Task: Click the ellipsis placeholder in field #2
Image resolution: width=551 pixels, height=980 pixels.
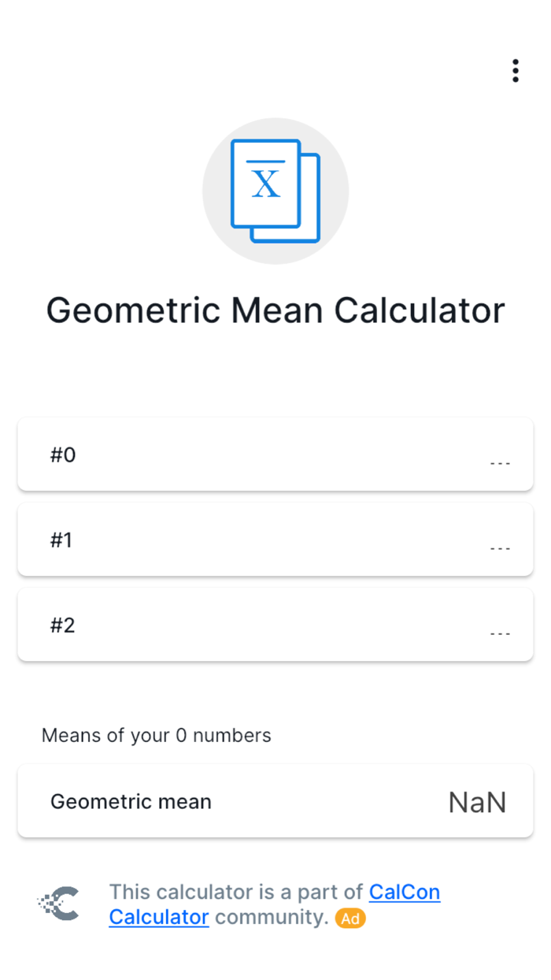Action: coord(501,632)
